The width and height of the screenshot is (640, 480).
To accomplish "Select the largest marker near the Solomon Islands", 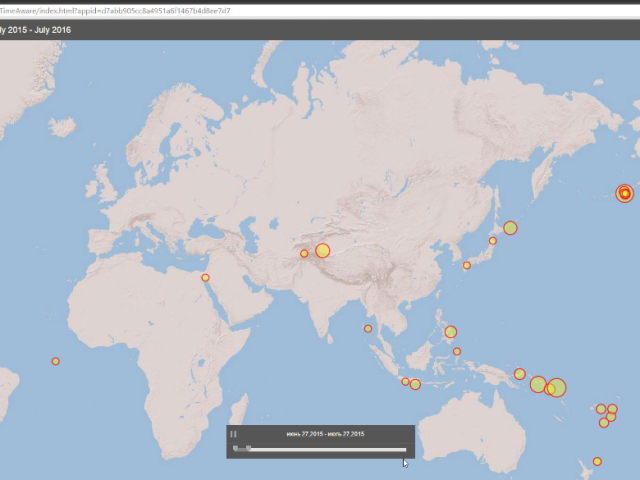I will point(556,388).
